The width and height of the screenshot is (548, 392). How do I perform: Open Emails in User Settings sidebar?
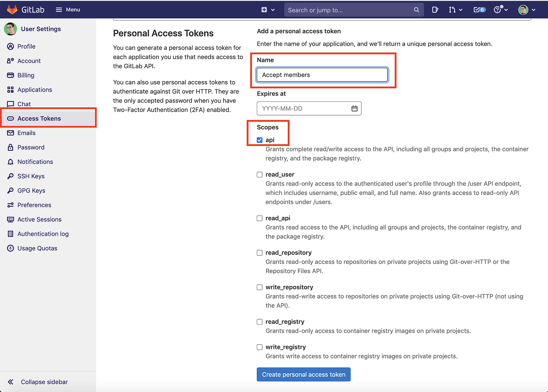[26, 133]
